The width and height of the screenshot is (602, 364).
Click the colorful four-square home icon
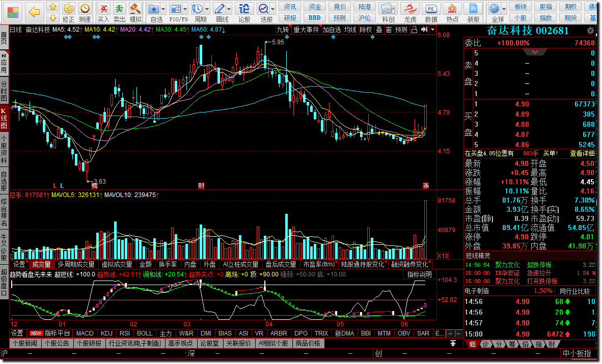coord(13,12)
